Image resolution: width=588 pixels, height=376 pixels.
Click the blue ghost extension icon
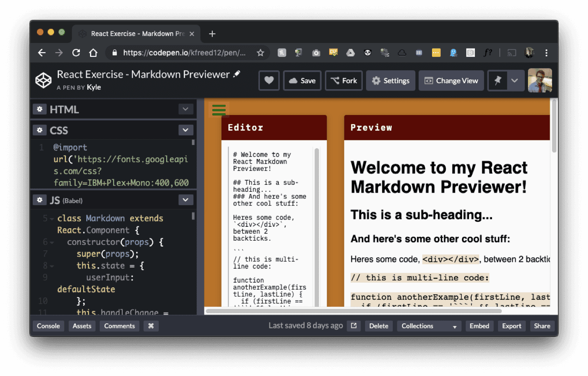pyautogui.click(x=454, y=53)
